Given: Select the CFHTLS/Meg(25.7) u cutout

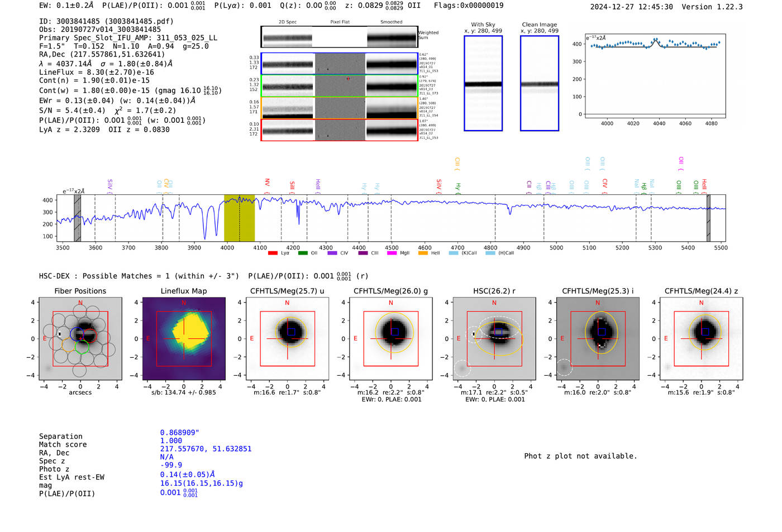Looking at the screenshot, I should click(287, 339).
